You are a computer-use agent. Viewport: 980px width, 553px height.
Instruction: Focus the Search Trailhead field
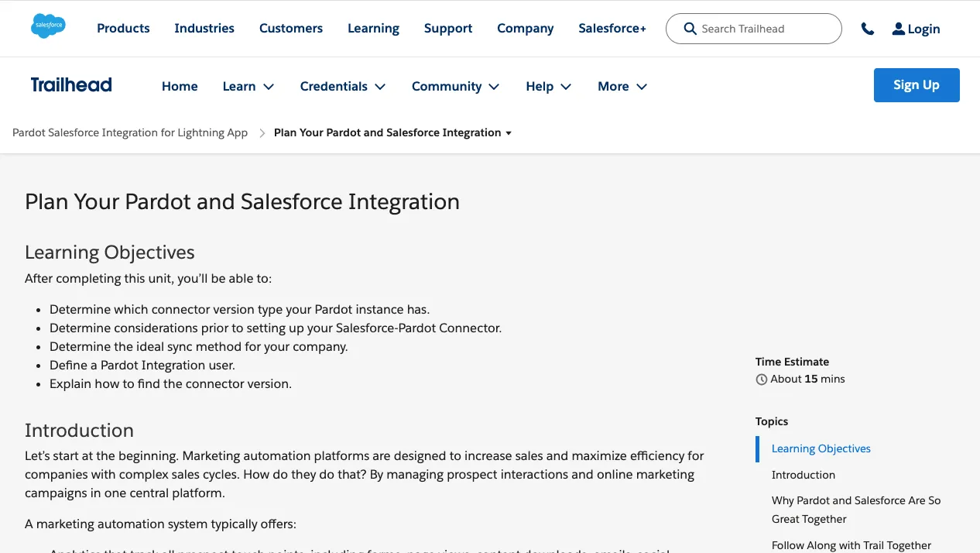click(753, 29)
